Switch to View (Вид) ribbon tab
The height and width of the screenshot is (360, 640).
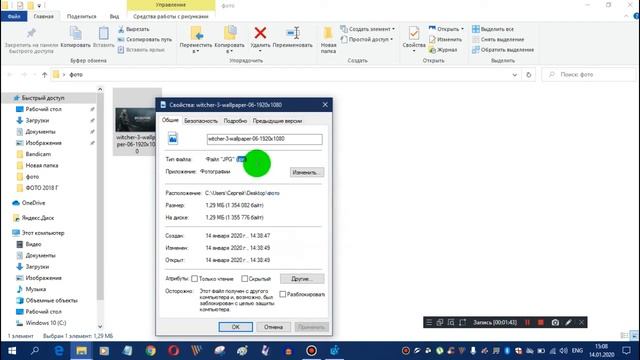(114, 16)
